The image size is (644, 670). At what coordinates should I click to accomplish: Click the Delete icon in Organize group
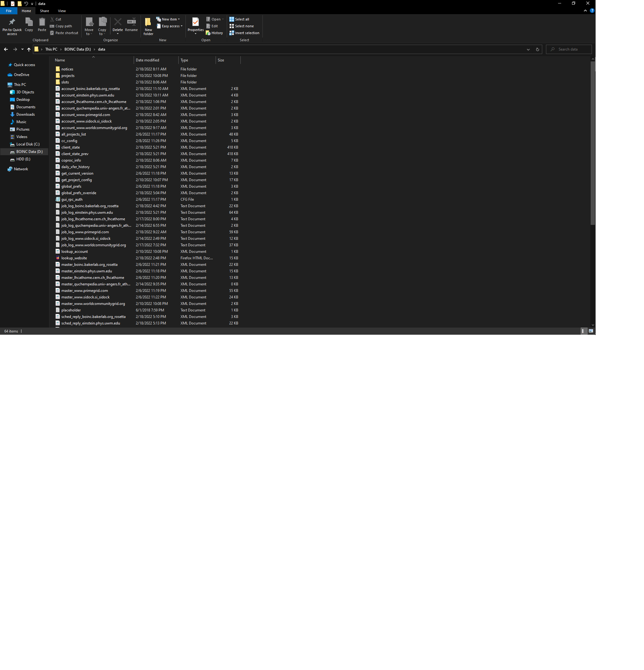[118, 23]
